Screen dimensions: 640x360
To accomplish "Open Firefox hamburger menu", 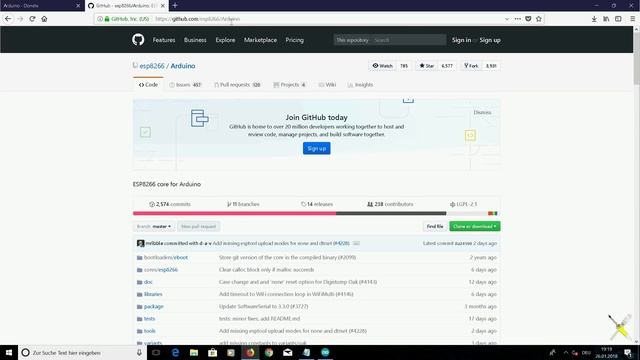I will point(632,19).
